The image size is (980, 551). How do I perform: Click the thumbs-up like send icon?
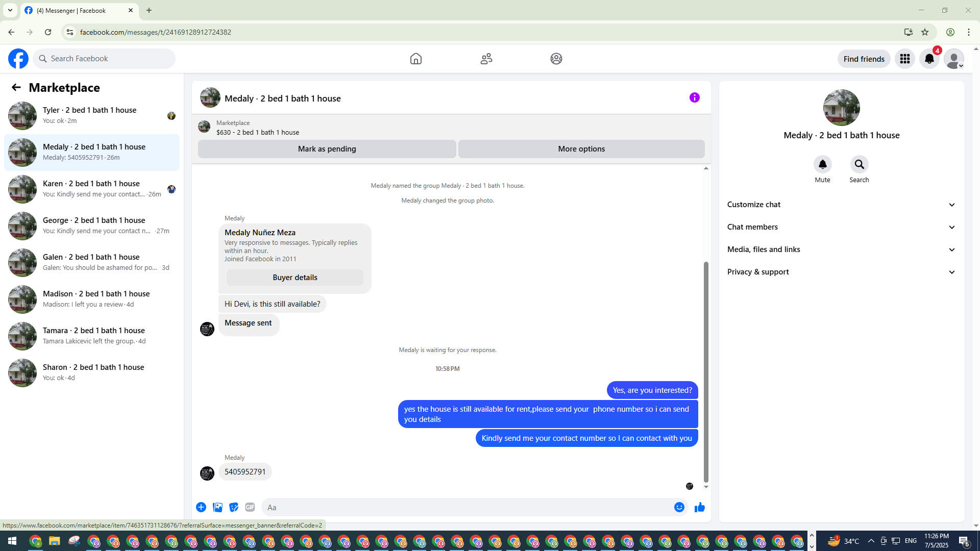[699, 507]
